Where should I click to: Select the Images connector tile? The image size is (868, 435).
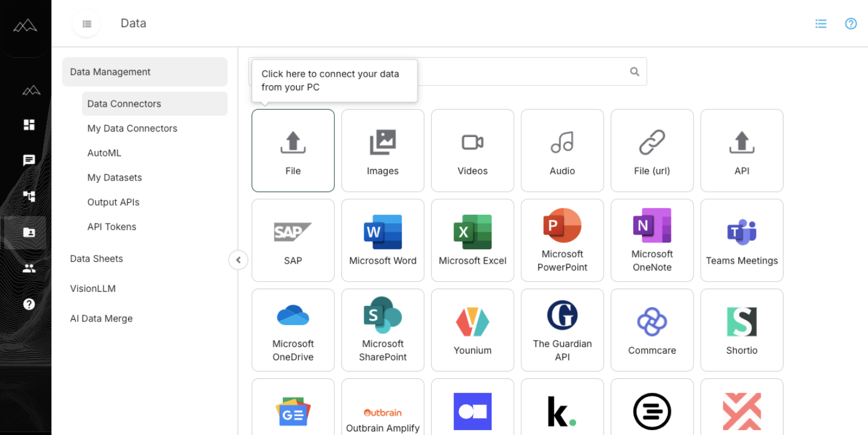click(x=383, y=150)
